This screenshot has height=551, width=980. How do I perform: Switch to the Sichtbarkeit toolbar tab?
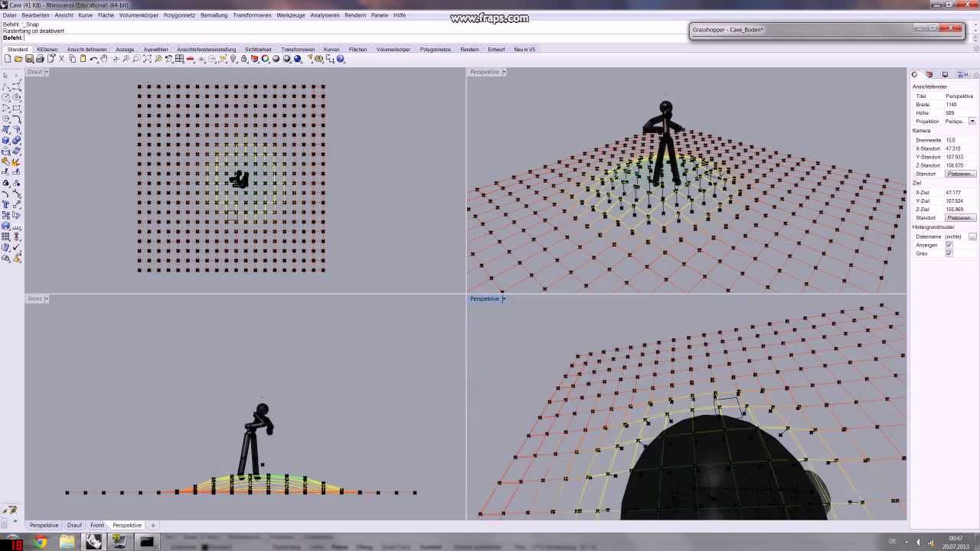pos(258,49)
